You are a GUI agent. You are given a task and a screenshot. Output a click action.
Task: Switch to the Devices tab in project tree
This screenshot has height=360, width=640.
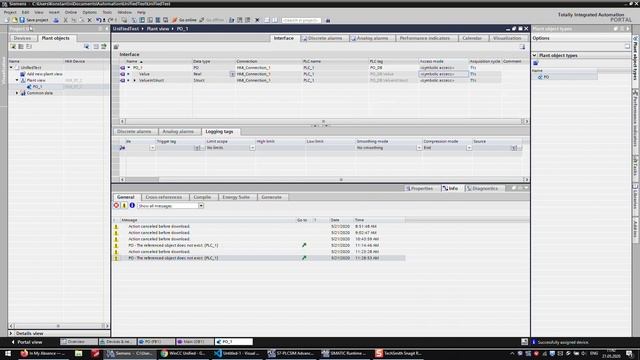22,38
